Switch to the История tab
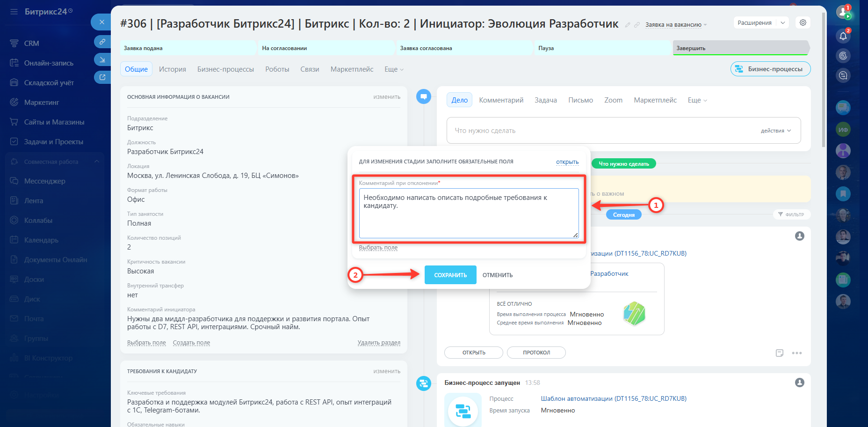868x427 pixels. (x=173, y=69)
